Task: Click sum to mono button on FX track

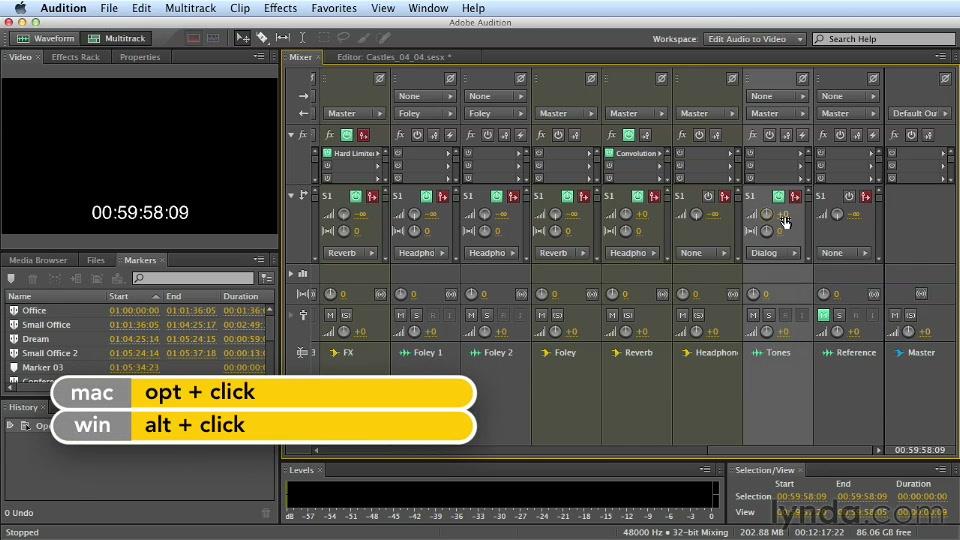Action: click(x=380, y=294)
